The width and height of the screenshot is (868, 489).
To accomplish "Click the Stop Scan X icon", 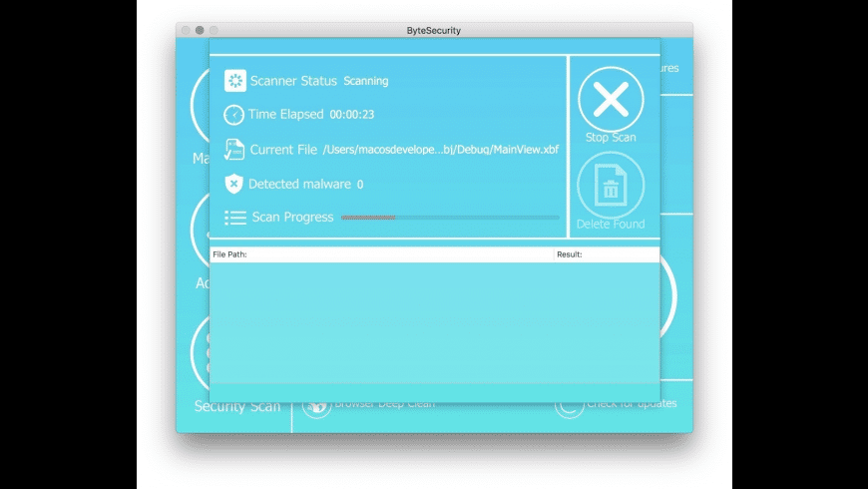I will 611,100.
